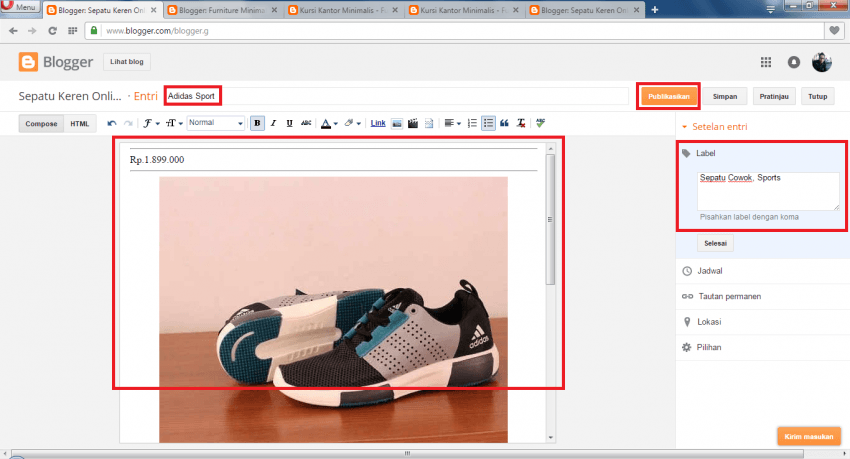Reload the page with refresh icon
Viewport: 850px width, 459px height.
52,31
